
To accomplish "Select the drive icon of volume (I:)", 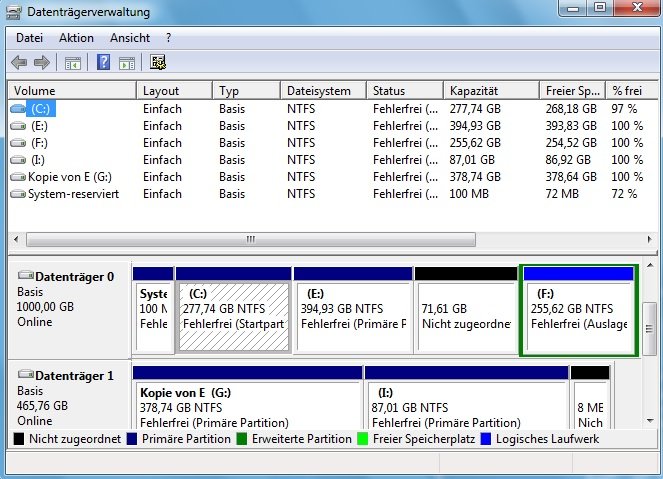I will click(x=18, y=160).
